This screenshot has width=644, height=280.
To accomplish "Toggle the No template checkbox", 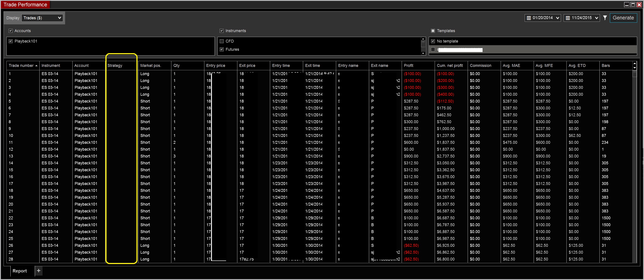I will (x=433, y=41).
